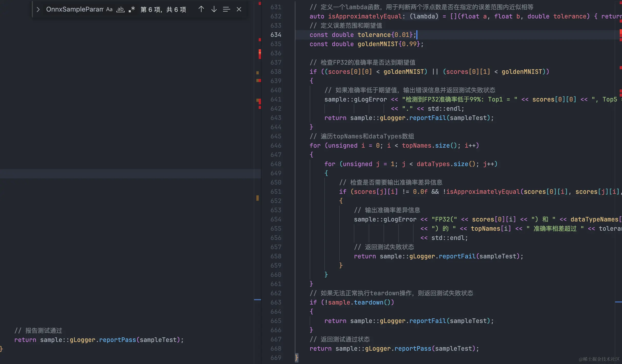
Task: Click the search field containing OnnxSampleParam
Action: pyautogui.click(x=75, y=9)
